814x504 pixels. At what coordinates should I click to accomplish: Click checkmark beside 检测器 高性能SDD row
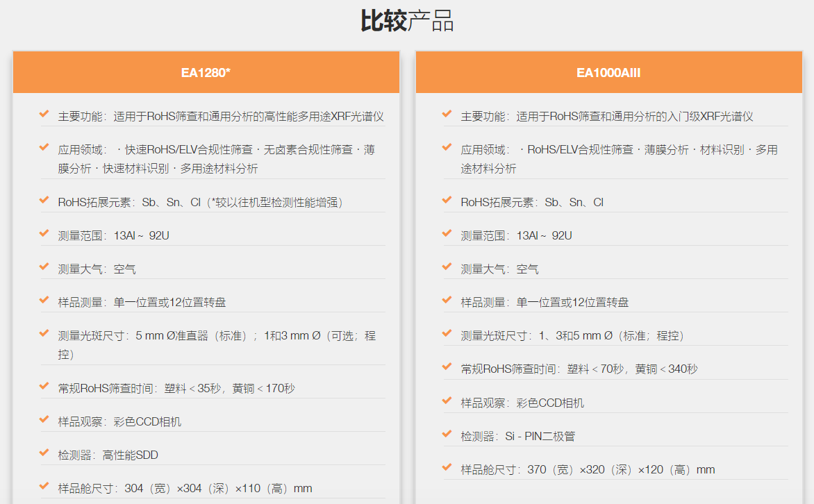pos(44,453)
